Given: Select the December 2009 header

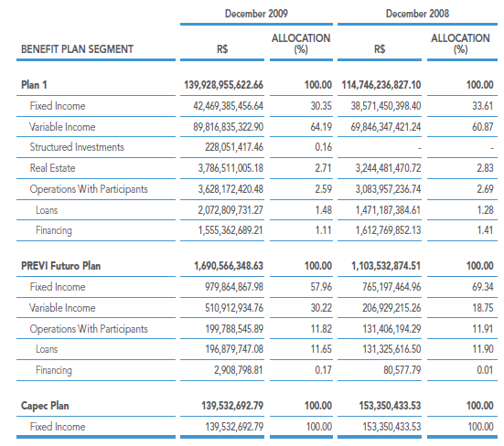Looking at the screenshot, I should point(256,14).
